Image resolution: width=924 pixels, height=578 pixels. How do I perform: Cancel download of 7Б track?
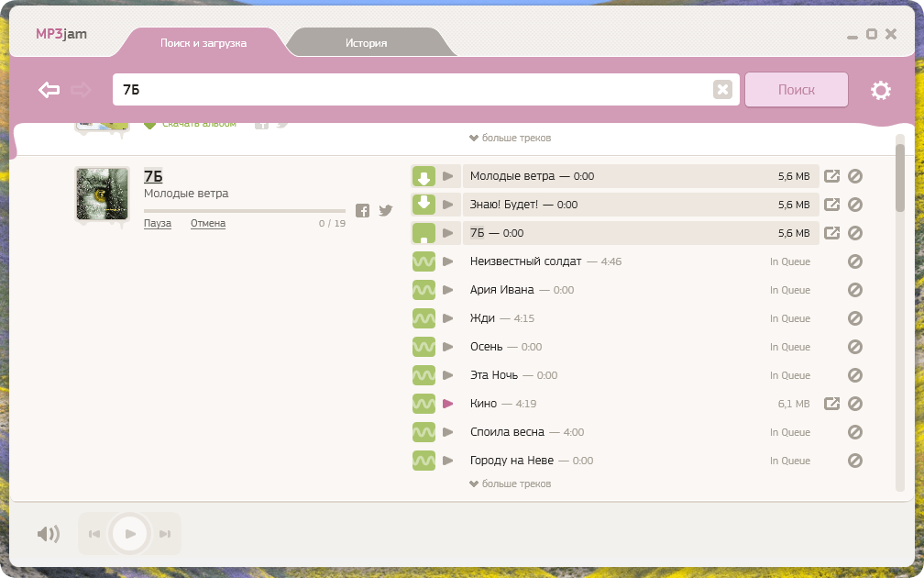[855, 233]
